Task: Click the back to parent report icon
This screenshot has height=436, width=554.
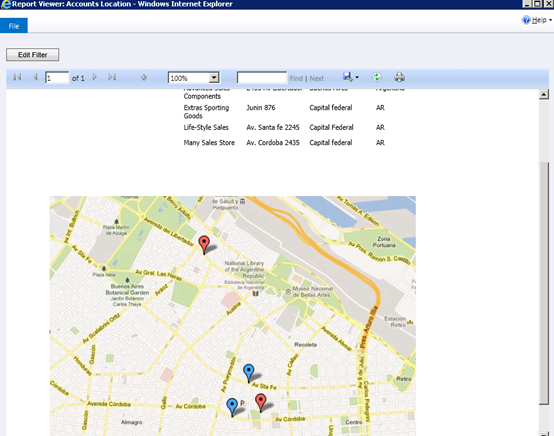Action: pyautogui.click(x=143, y=77)
